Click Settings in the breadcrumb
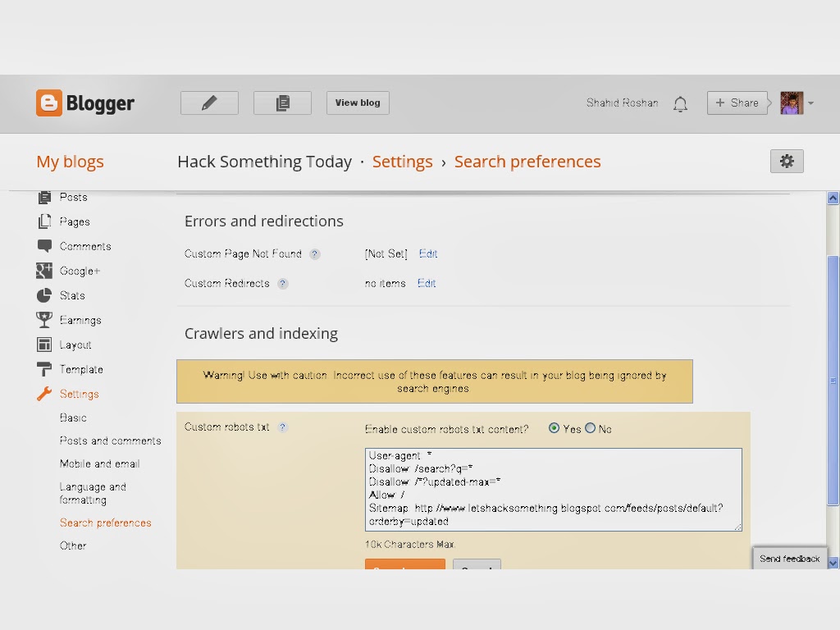 (x=402, y=162)
